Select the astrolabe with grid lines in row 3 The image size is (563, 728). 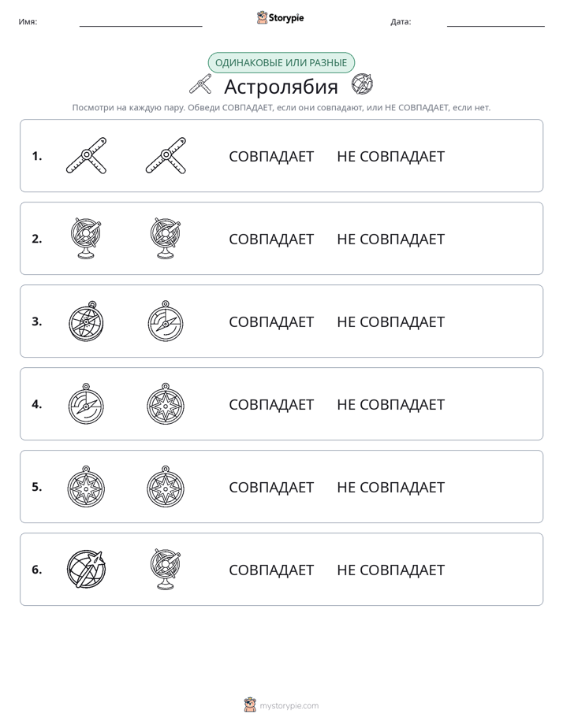click(x=87, y=321)
